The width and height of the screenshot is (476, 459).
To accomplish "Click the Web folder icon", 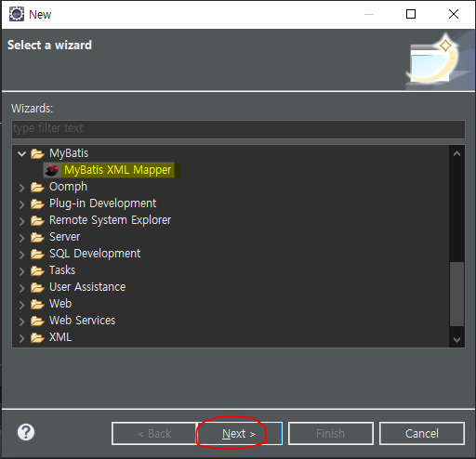I will pos(37,304).
